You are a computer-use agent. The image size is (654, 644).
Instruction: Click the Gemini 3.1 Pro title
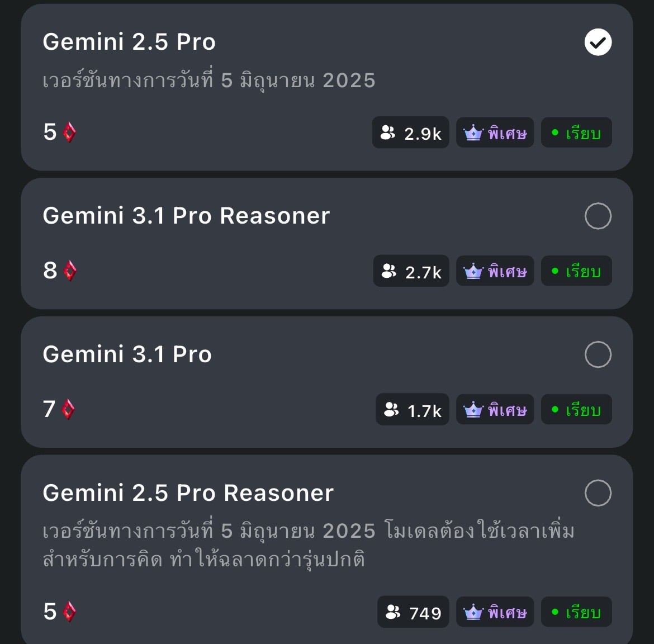tap(127, 354)
